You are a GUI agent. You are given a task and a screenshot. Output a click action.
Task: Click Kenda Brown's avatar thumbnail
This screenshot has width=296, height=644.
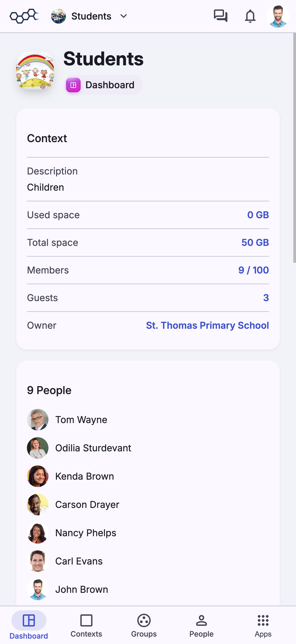coord(38,476)
